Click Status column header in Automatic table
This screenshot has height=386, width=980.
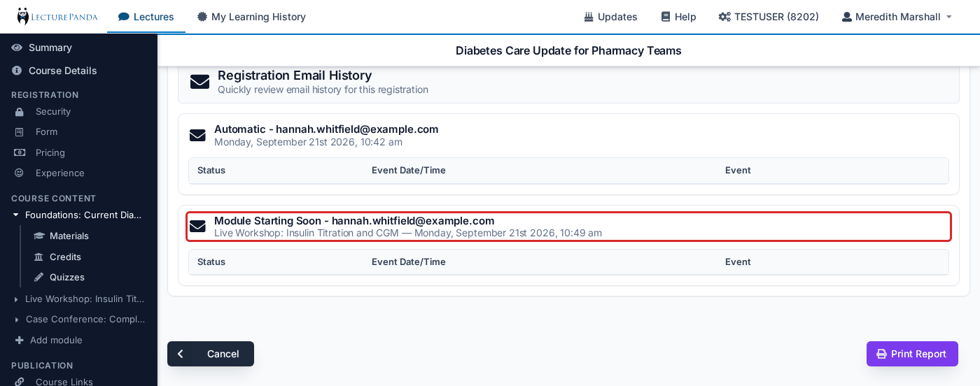pyautogui.click(x=211, y=170)
